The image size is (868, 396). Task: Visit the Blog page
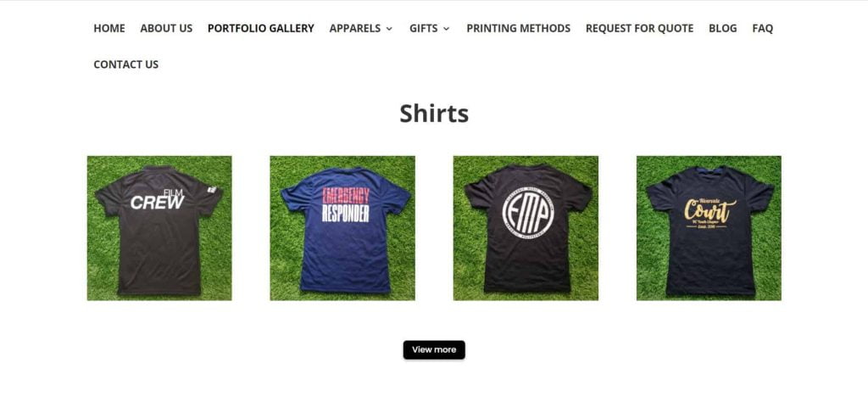click(x=722, y=28)
